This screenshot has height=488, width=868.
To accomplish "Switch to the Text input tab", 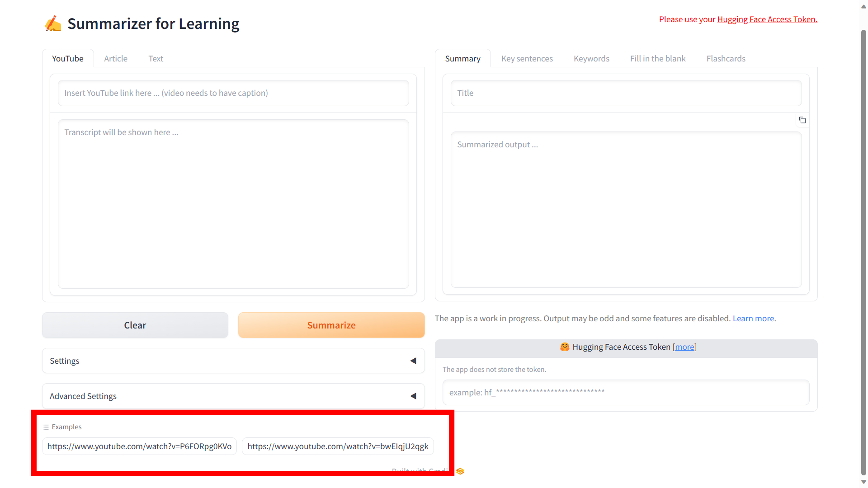I will (156, 59).
